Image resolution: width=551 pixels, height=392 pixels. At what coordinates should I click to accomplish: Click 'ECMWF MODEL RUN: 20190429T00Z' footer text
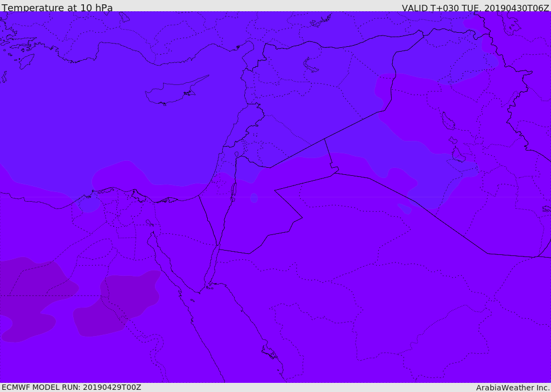[x=72, y=387]
